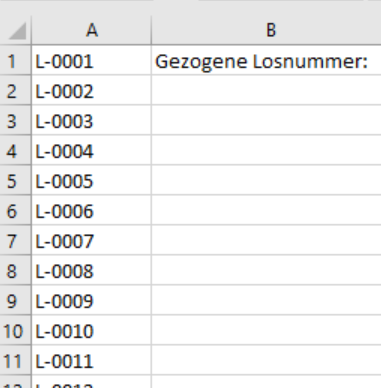Select cell containing L-0006

[92, 210]
